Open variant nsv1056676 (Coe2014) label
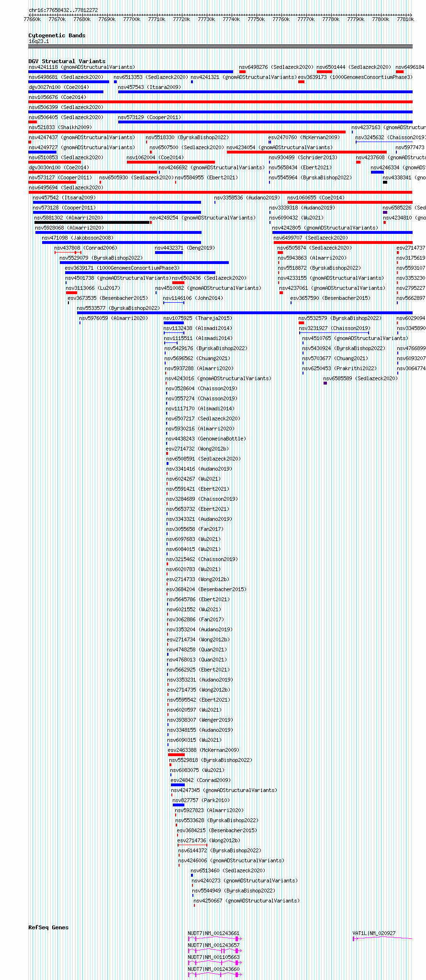Image resolution: width=426 pixels, height=980 pixels. point(57,97)
